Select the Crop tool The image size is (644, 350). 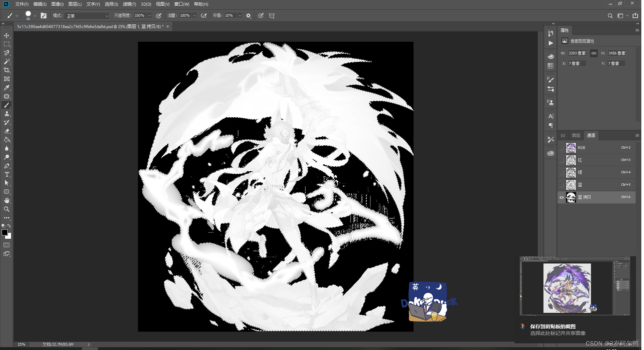7,70
